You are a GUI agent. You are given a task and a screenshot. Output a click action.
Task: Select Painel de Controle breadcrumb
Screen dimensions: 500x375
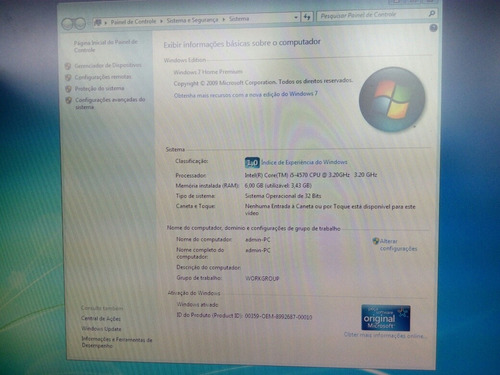[133, 22]
